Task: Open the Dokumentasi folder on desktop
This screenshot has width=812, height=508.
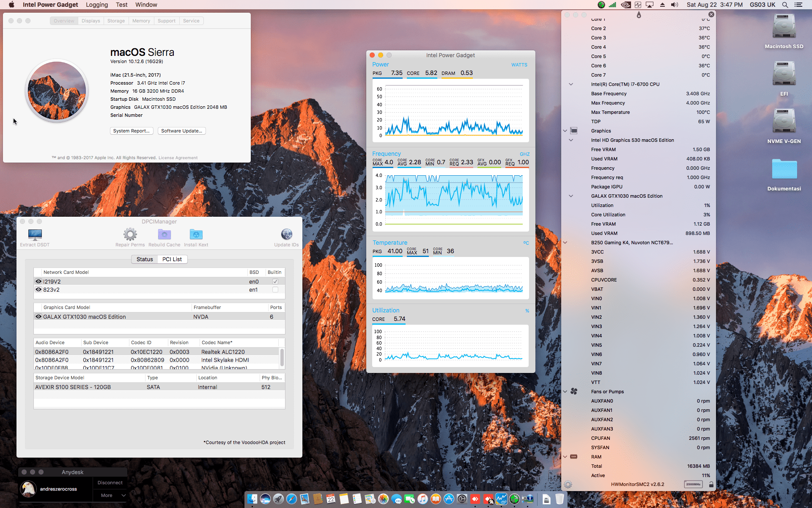Action: [784, 170]
